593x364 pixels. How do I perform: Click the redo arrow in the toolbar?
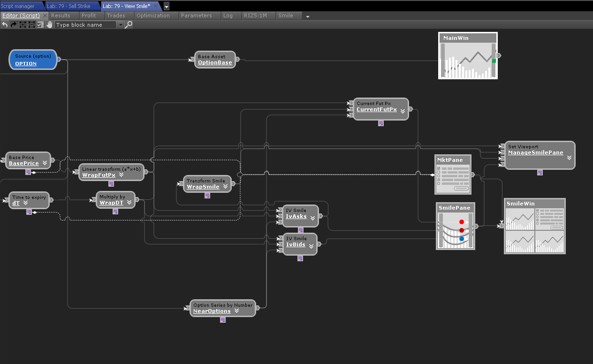[x=14, y=25]
